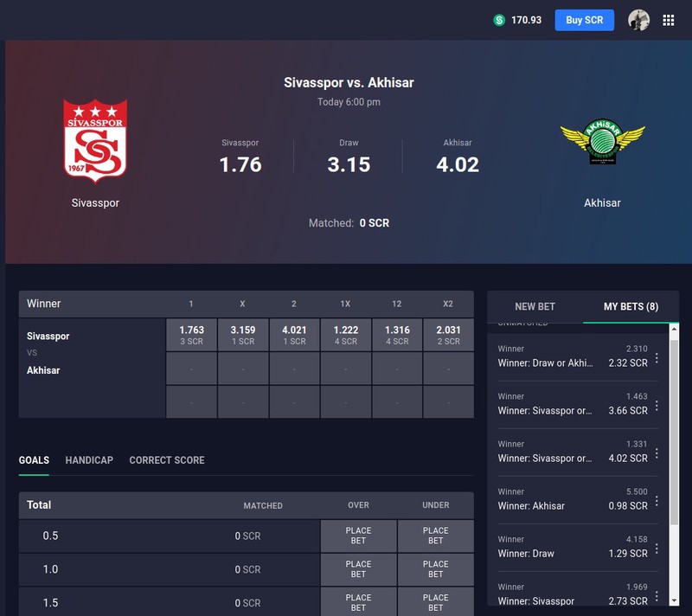The height and width of the screenshot is (616, 692).
Task: Click the Sivasspor vs. Akhisar match title
Action: point(349,82)
